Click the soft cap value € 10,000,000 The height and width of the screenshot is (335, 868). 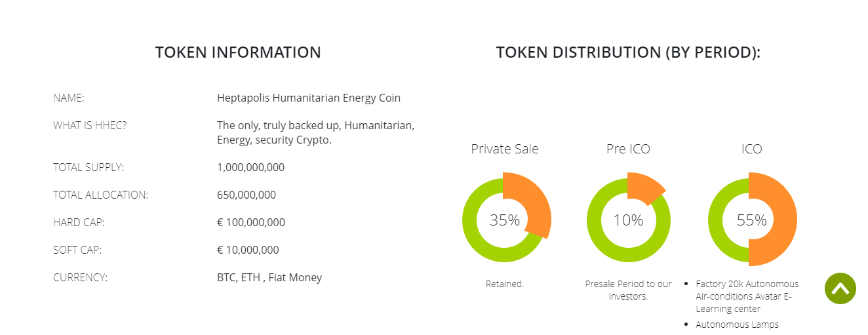coord(248,250)
